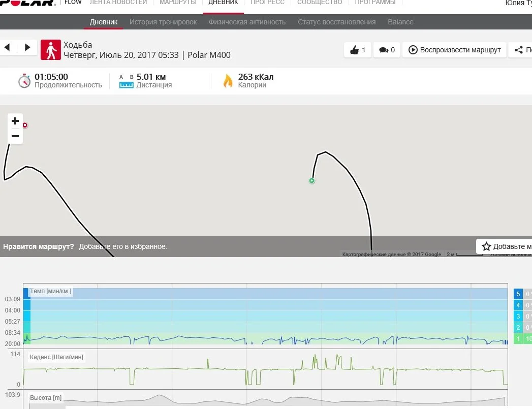Click the 263 кКал calories value
Viewport: 532px width, 409px height.
tap(256, 77)
